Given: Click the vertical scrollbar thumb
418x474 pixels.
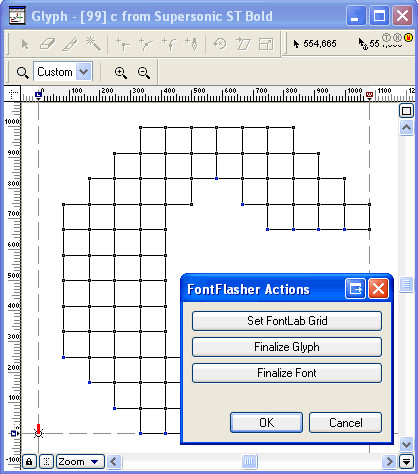Looking at the screenshot, I should pos(406,284).
